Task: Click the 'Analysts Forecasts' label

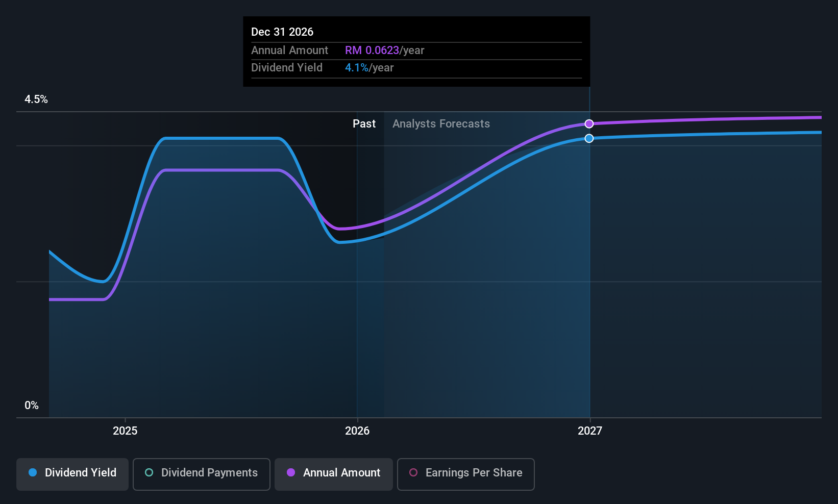Action: click(441, 124)
